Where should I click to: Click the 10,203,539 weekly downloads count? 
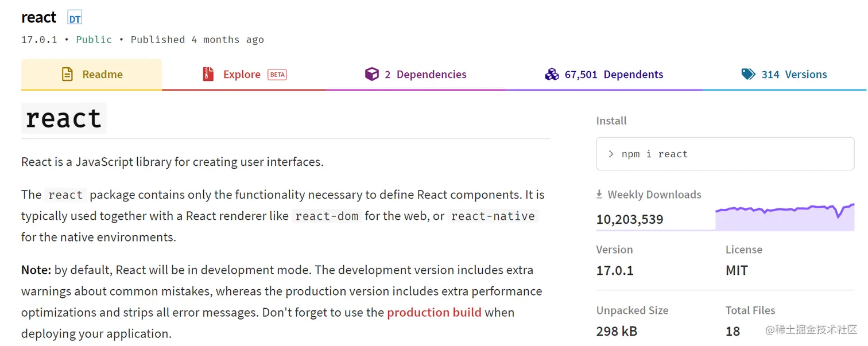[630, 219]
